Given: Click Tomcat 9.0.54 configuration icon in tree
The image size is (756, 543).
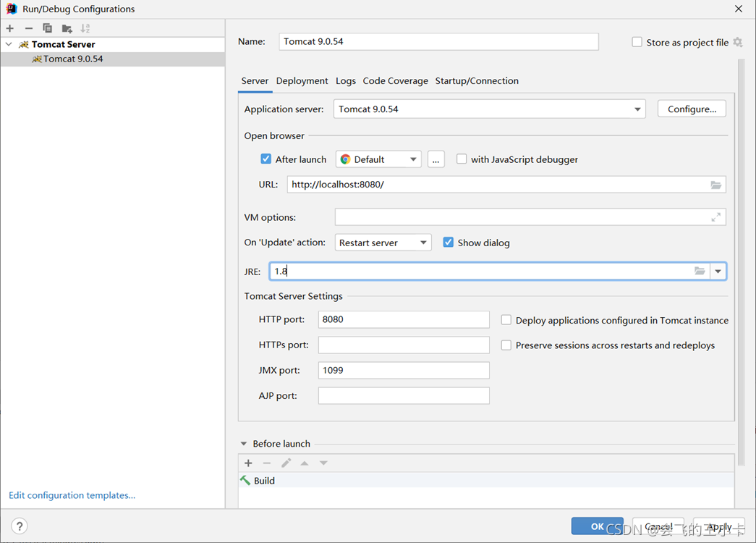Looking at the screenshot, I should (x=37, y=59).
